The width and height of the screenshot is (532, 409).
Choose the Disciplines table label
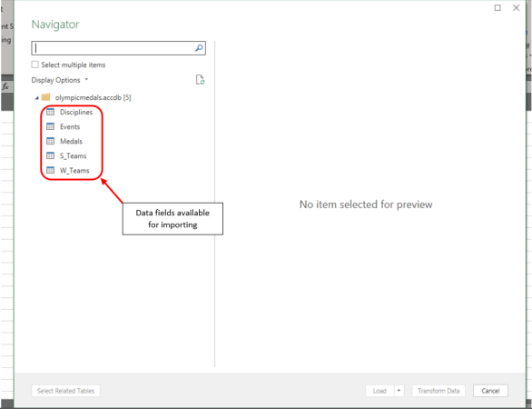coord(76,112)
